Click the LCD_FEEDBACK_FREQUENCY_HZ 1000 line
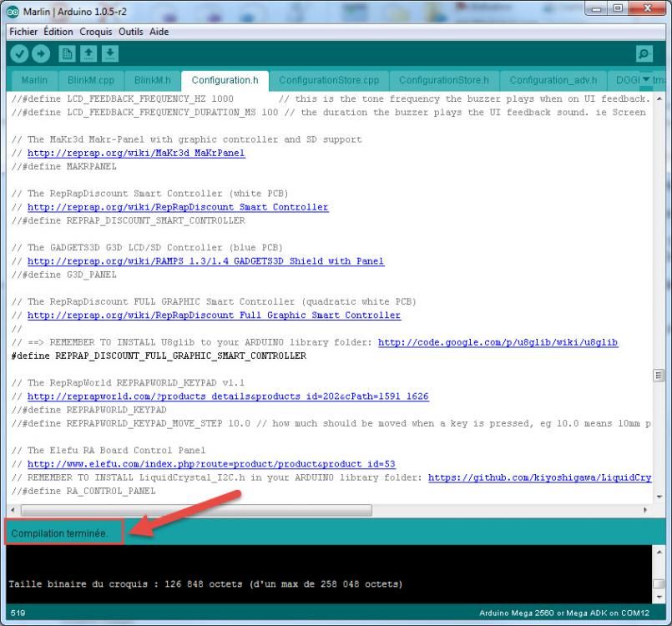672x626 pixels. coord(331,98)
